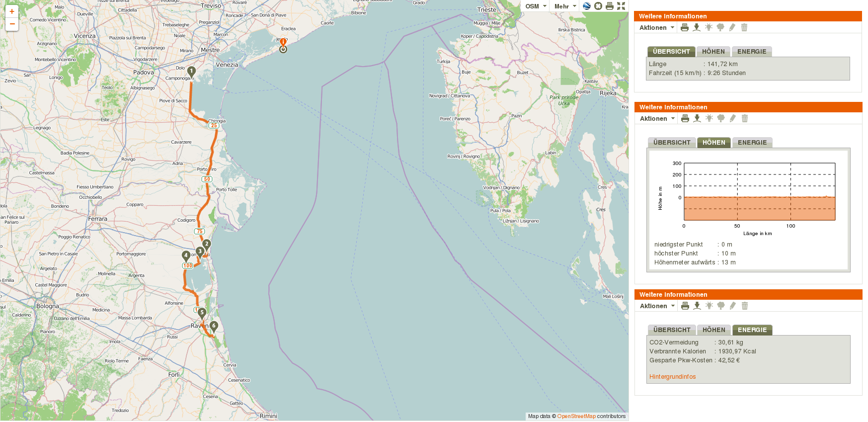Click the höchster Punkt value 10 m
This screenshot has height=422, width=868.
click(x=728, y=253)
